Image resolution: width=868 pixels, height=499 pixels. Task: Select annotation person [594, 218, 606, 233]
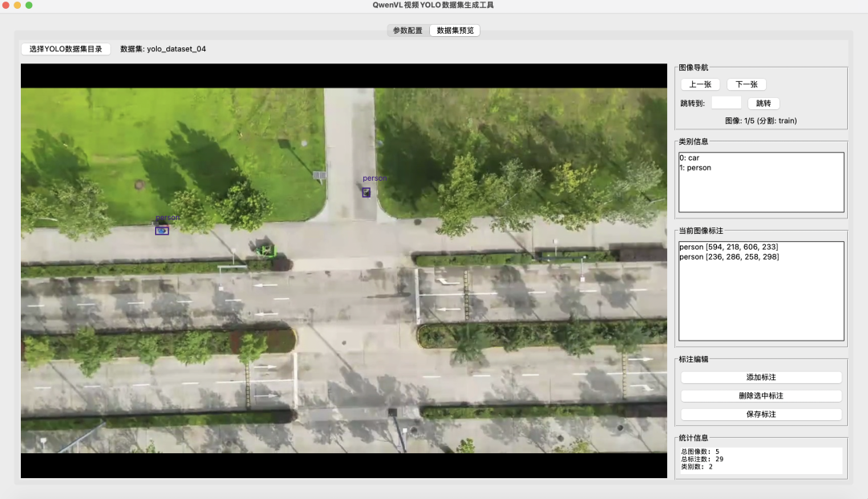tap(728, 247)
